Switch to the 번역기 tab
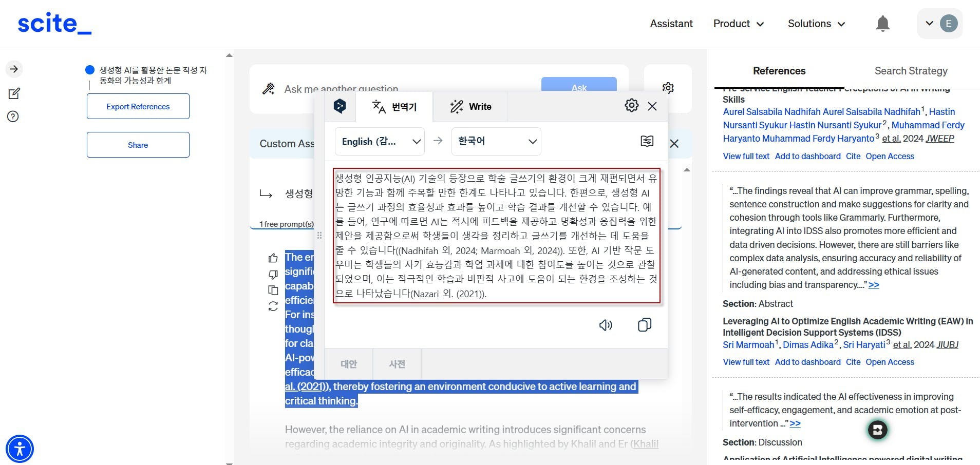The width and height of the screenshot is (980, 465). [x=394, y=107]
